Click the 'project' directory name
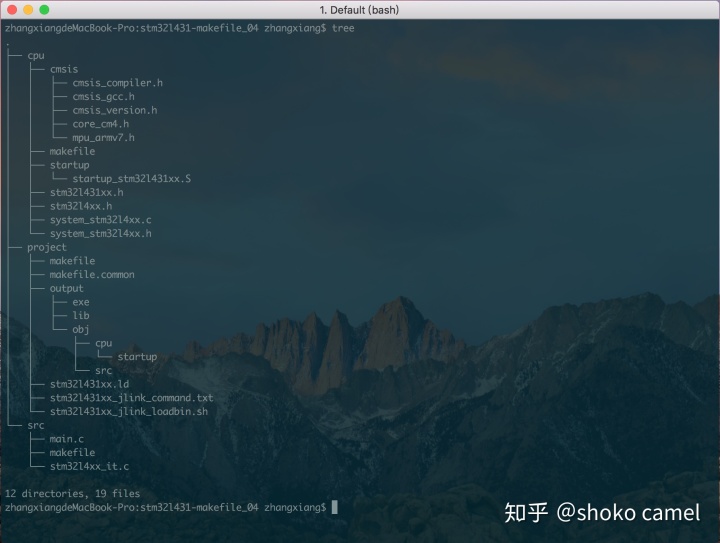720x543 pixels. coord(47,247)
